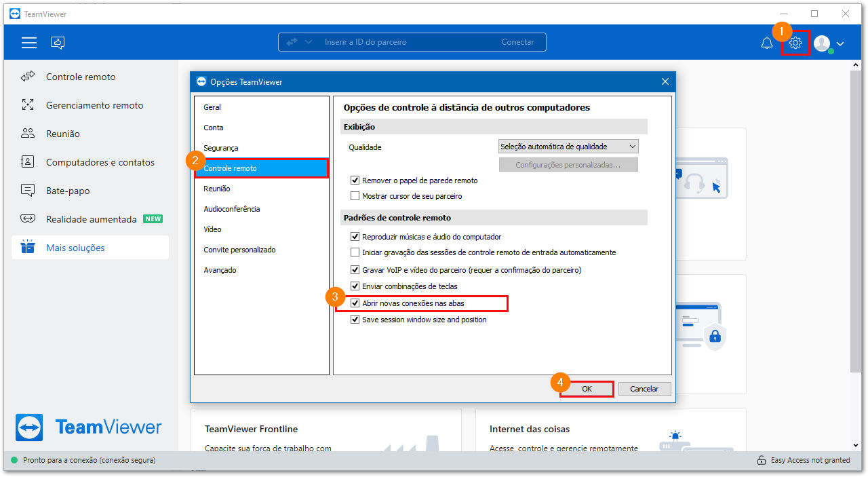The height and width of the screenshot is (477, 868).
Task: Click the feedback thumbs-up icon
Action: tap(58, 43)
